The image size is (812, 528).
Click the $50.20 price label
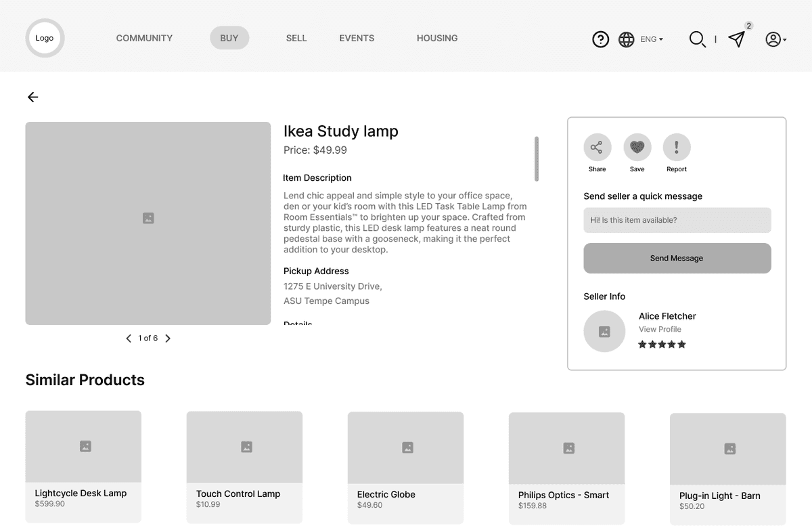tap(692, 506)
